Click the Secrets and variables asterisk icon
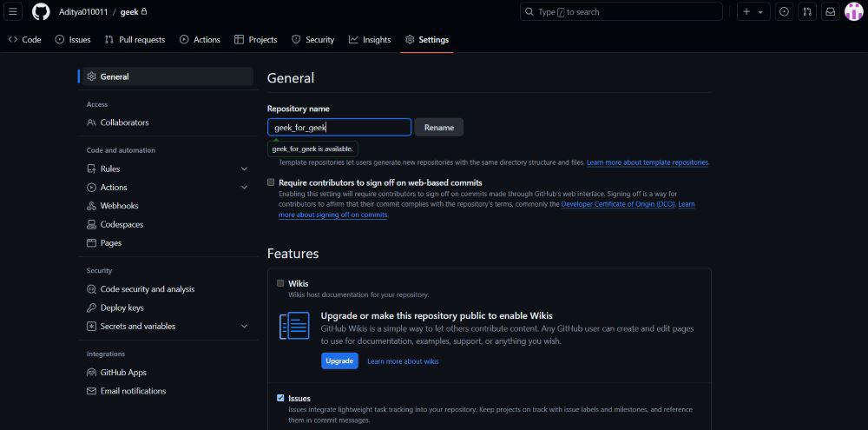The image size is (868, 430). click(91, 327)
